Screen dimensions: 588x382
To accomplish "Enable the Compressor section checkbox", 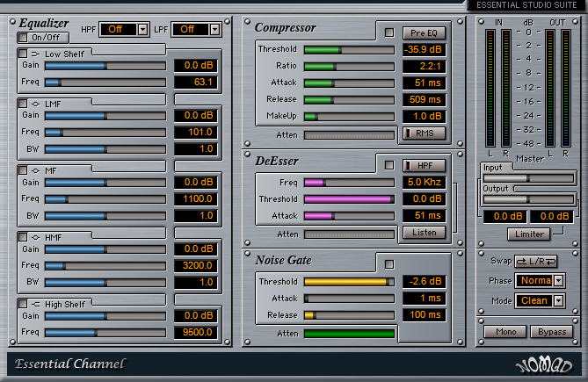I will click(389, 32).
